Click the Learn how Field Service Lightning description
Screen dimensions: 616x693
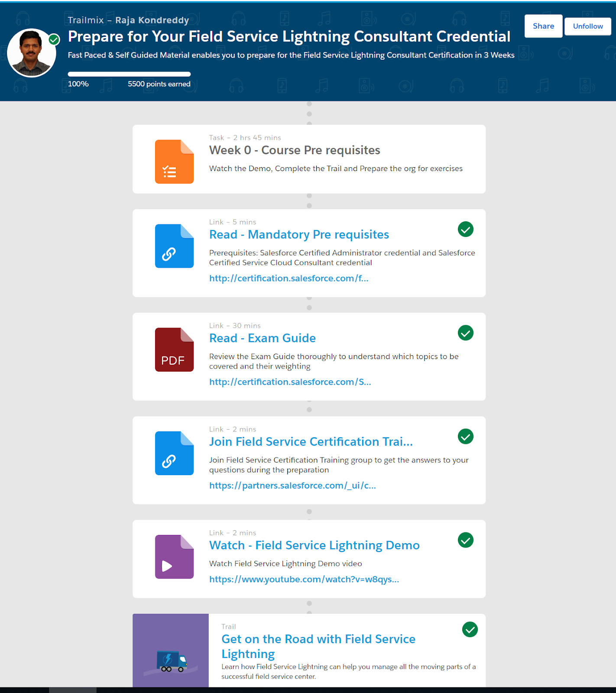coord(349,671)
